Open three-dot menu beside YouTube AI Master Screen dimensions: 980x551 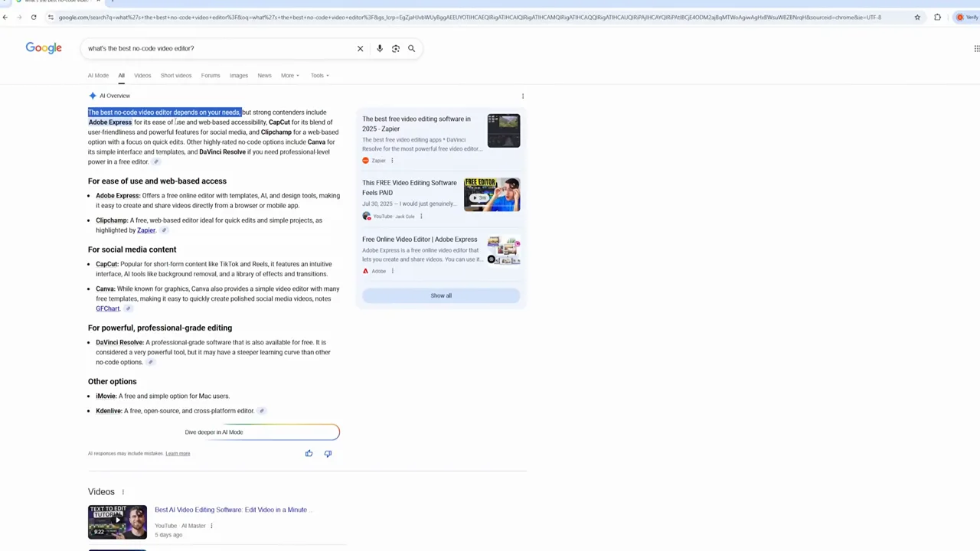pyautogui.click(x=211, y=526)
